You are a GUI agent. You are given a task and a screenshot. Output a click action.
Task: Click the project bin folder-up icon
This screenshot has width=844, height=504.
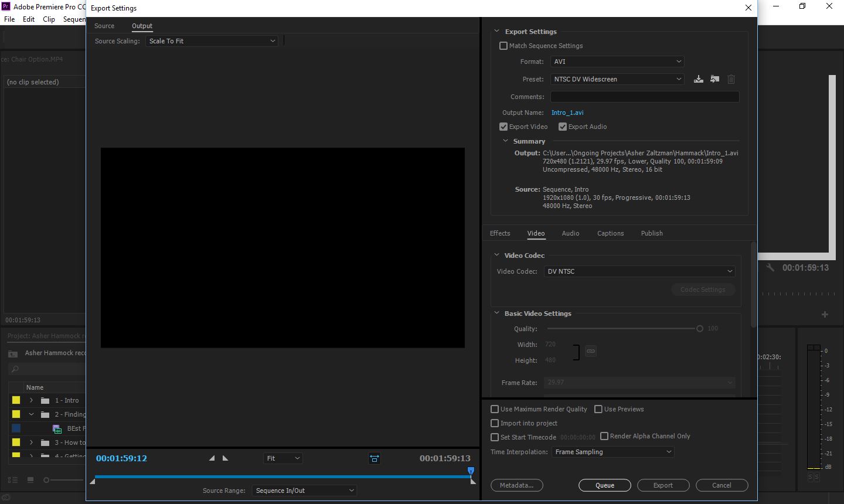(12, 353)
